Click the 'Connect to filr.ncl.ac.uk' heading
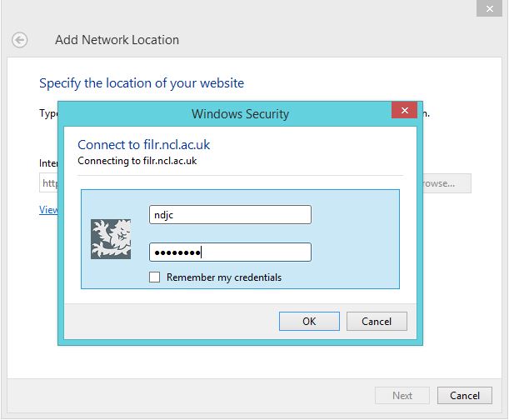This screenshot has height=420, width=509. [x=143, y=145]
